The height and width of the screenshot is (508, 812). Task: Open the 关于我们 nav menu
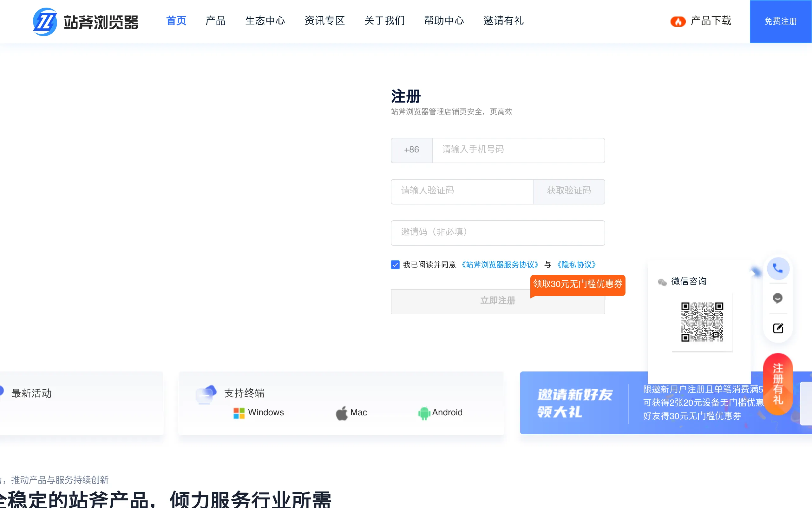pos(384,21)
